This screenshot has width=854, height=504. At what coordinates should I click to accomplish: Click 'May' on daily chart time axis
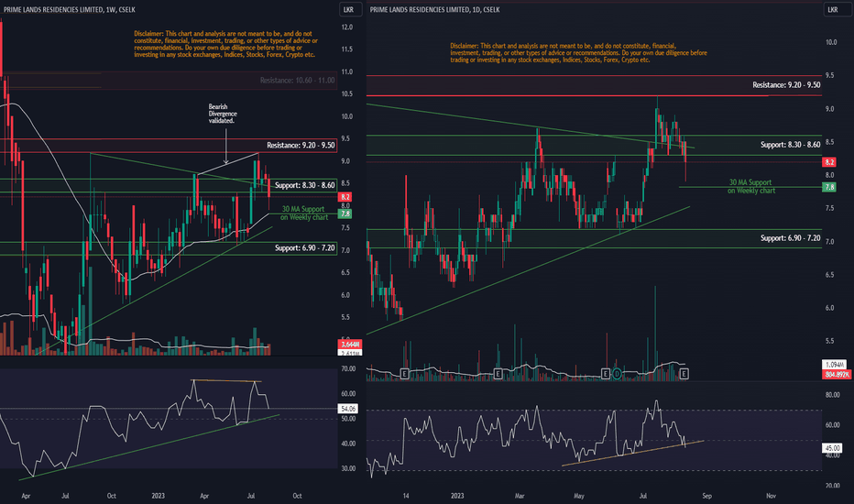pos(579,496)
